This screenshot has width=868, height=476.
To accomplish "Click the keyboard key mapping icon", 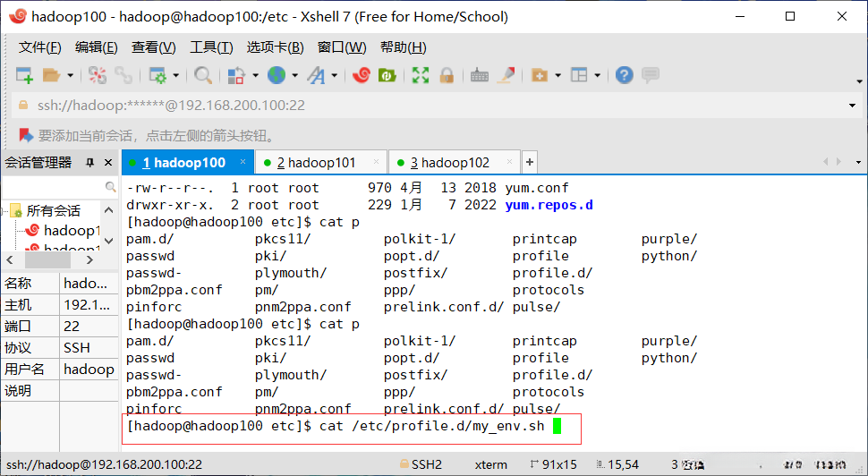I will point(480,76).
